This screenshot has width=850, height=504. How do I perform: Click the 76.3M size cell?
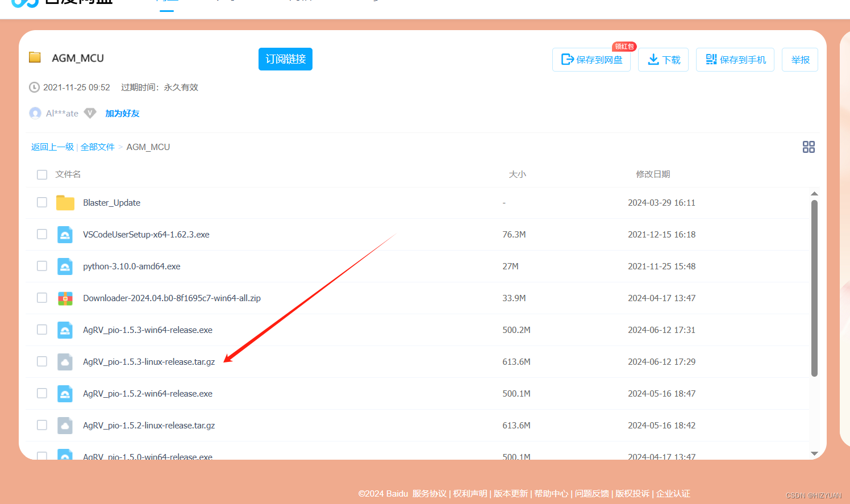[514, 235]
